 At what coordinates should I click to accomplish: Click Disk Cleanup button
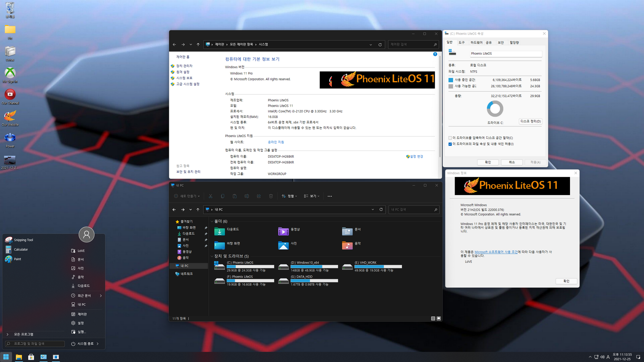(530, 121)
